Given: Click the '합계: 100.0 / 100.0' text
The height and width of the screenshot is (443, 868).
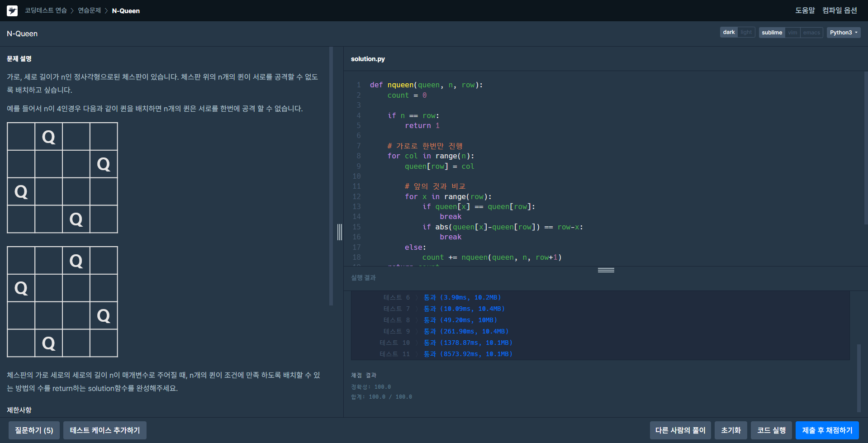Looking at the screenshot, I should point(381,397).
